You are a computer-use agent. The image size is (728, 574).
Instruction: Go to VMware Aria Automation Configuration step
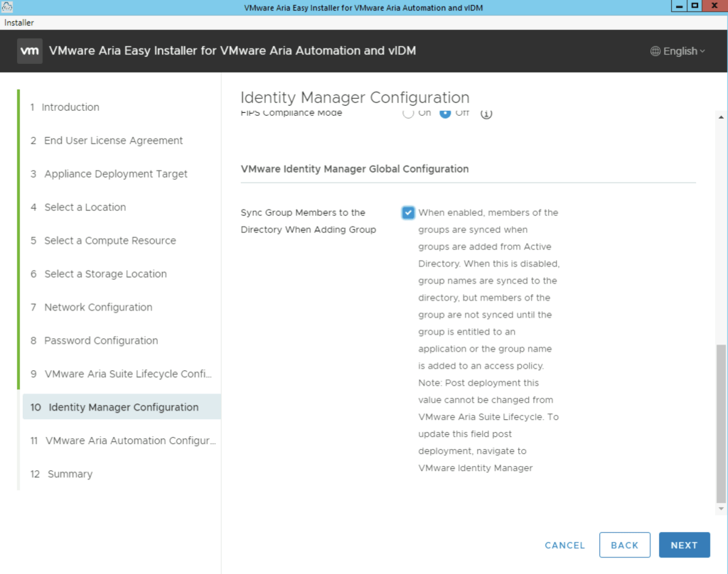(x=123, y=441)
